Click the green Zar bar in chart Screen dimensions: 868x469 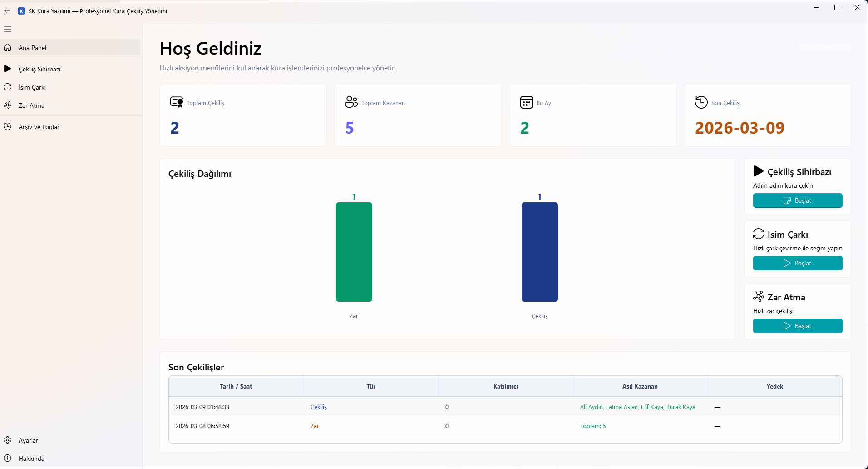[x=354, y=252]
